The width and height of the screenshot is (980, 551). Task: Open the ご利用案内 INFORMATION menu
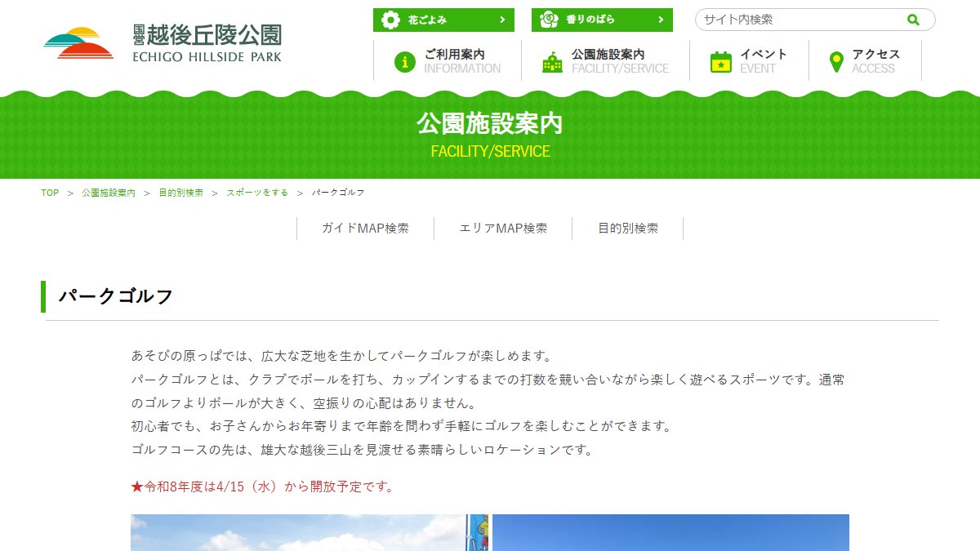(448, 61)
